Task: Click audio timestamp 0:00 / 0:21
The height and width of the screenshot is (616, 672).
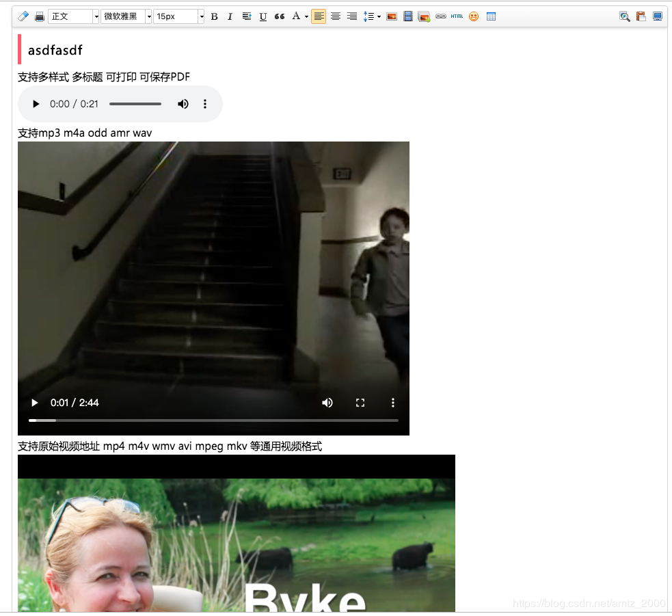Action: coord(74,104)
